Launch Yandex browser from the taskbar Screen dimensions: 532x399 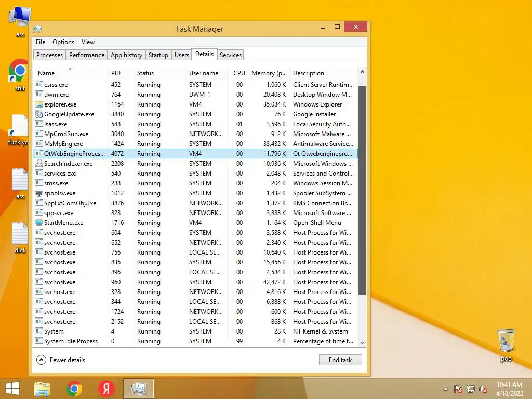106,389
